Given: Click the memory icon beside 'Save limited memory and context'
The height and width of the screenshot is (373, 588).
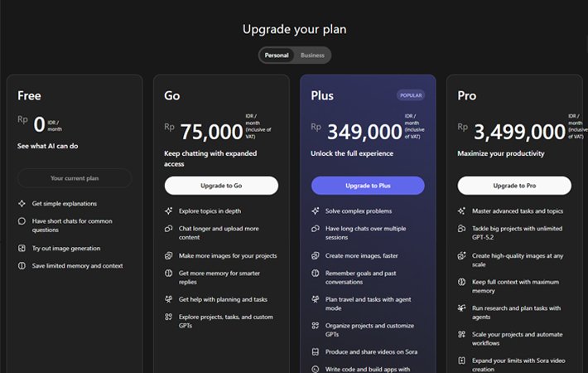Looking at the screenshot, I should coord(22,266).
